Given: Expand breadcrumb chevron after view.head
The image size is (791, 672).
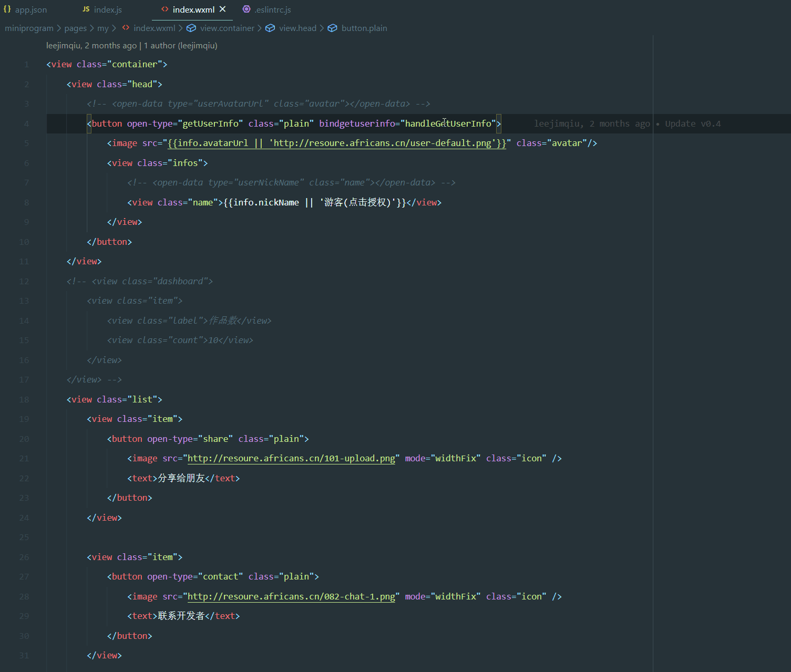Looking at the screenshot, I should tap(322, 28).
